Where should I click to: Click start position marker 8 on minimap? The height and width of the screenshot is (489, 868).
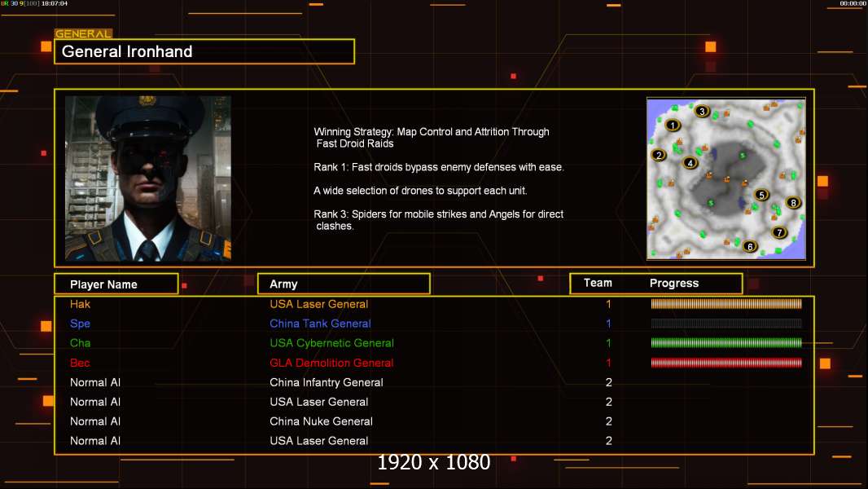[793, 203]
